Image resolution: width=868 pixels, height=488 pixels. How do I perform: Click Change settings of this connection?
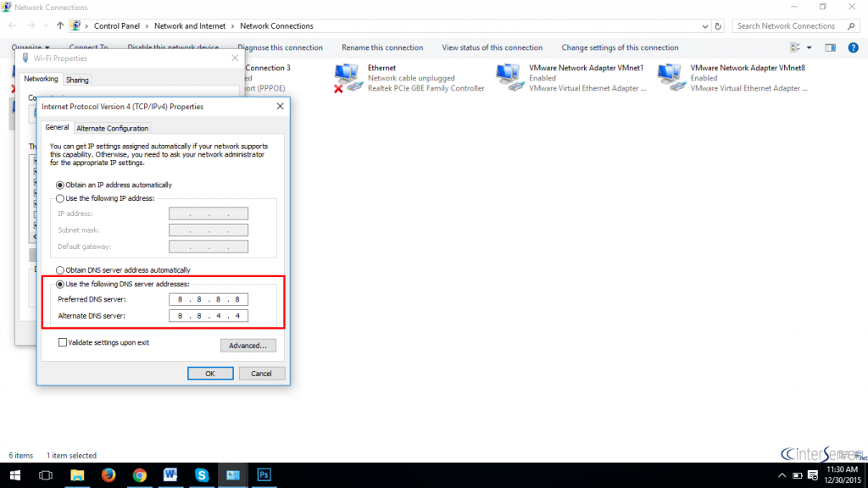pyautogui.click(x=620, y=47)
